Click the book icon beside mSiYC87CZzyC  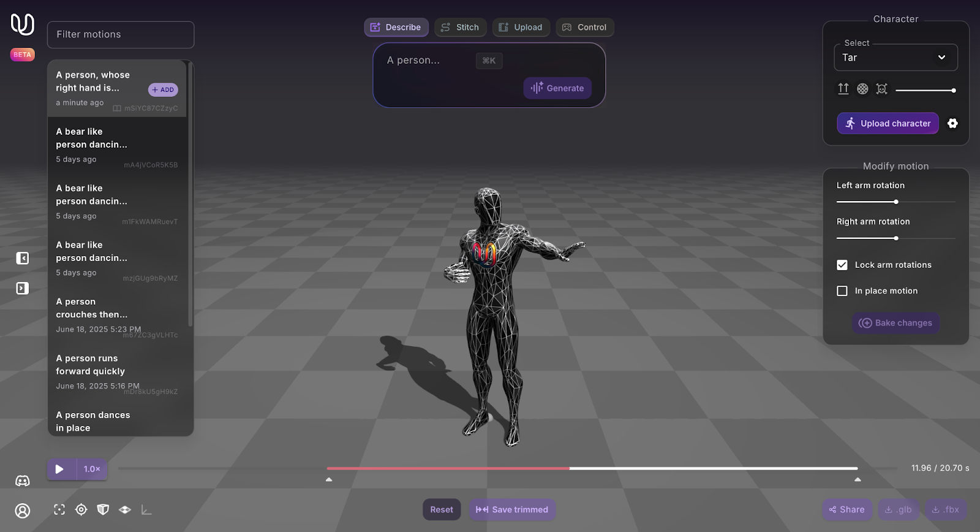click(117, 108)
